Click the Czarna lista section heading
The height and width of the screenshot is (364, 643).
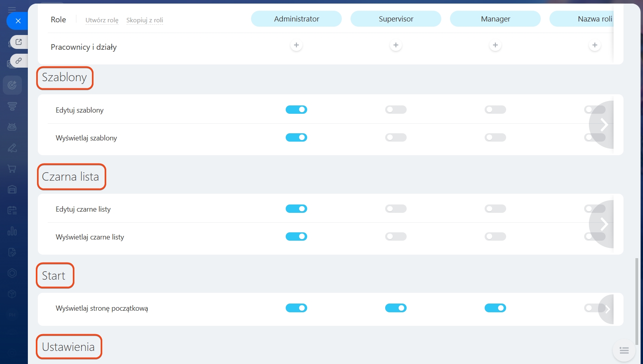(70, 177)
